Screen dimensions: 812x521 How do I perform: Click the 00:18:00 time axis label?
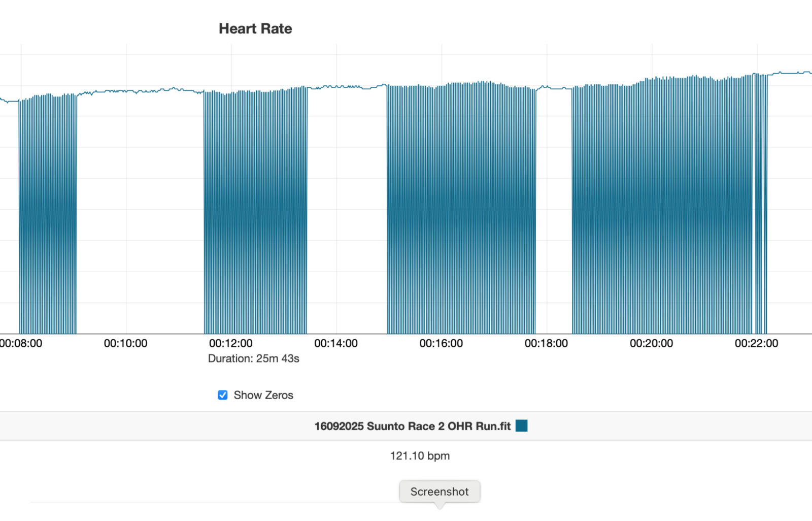(546, 343)
